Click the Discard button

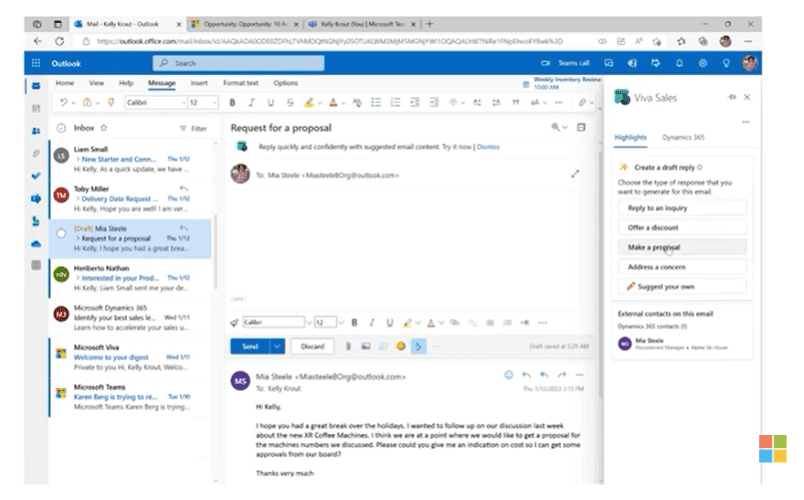click(312, 346)
